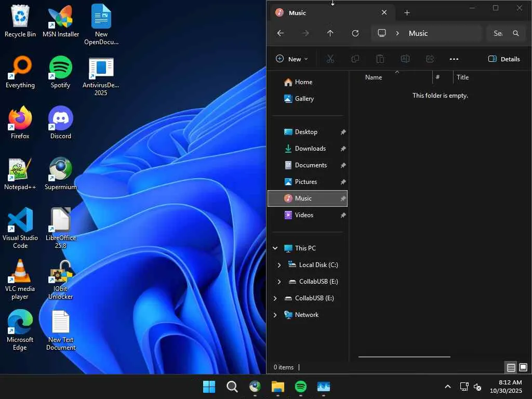Image resolution: width=532 pixels, height=399 pixels.
Task: Select the New Text Document file
Action: pyautogui.click(x=60, y=330)
